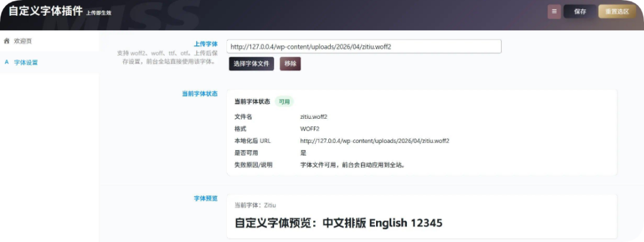
Task: Select the 字体设置 sidebar menu item
Action: tap(49, 63)
